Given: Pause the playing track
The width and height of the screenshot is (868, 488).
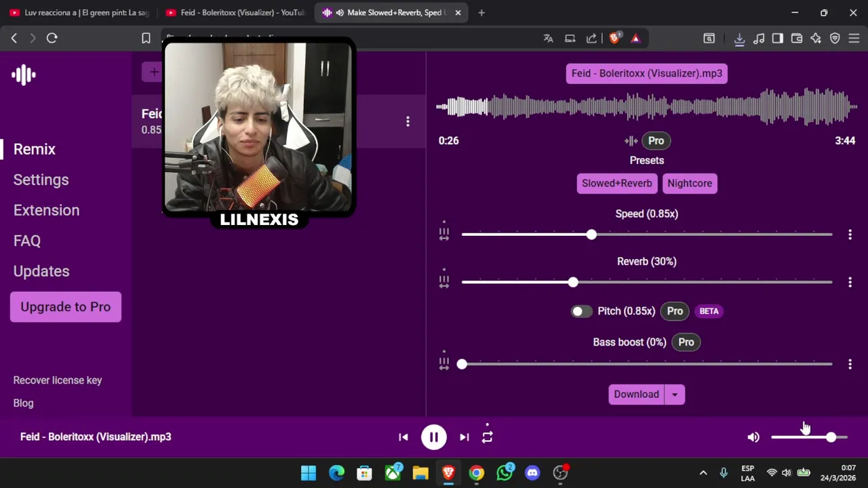Looking at the screenshot, I should coord(434,437).
